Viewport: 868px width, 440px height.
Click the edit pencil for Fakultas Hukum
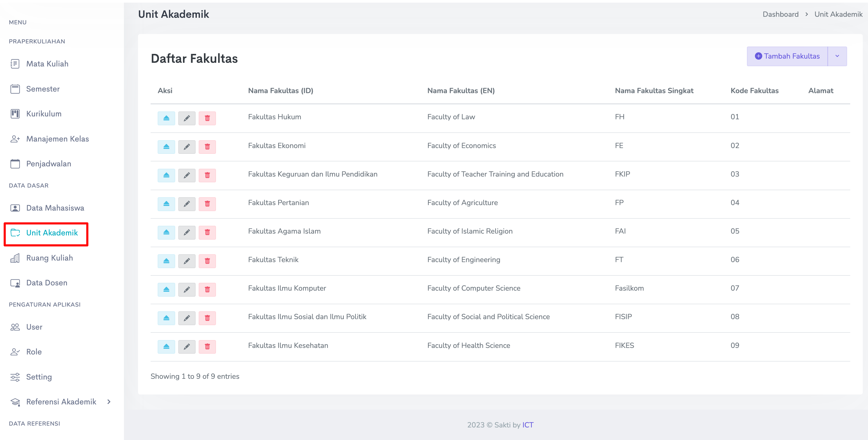pyautogui.click(x=187, y=118)
